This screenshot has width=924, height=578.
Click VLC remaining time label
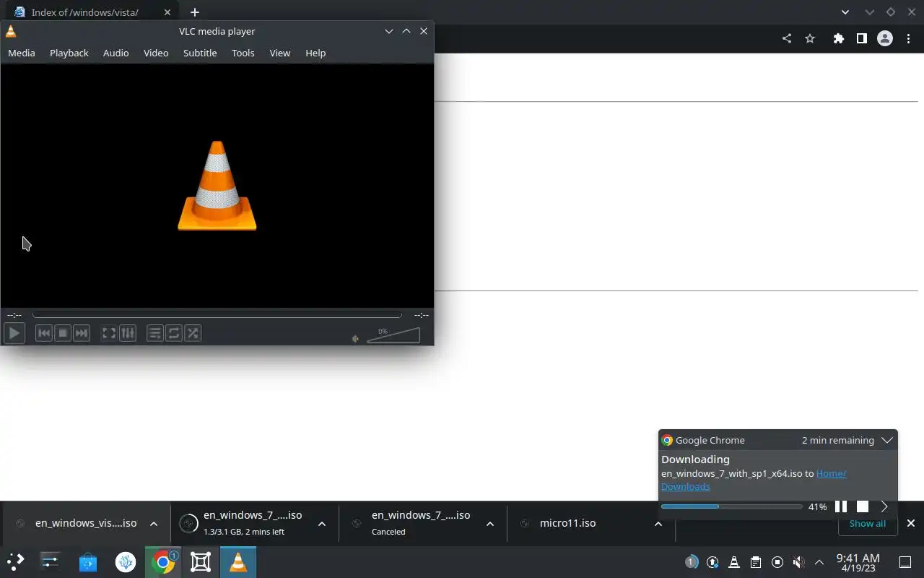[422, 315]
